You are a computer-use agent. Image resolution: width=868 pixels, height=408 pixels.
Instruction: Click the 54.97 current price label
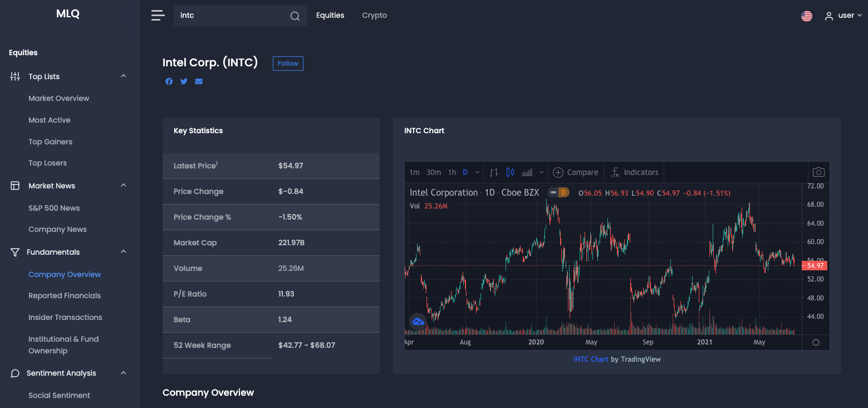tap(814, 266)
